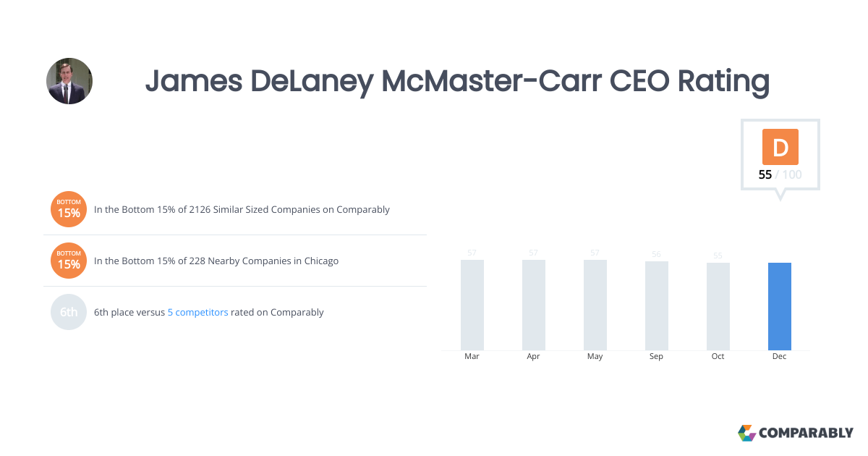Select the Apr bar in chart
Screen dimensions: 868x456
click(534, 305)
